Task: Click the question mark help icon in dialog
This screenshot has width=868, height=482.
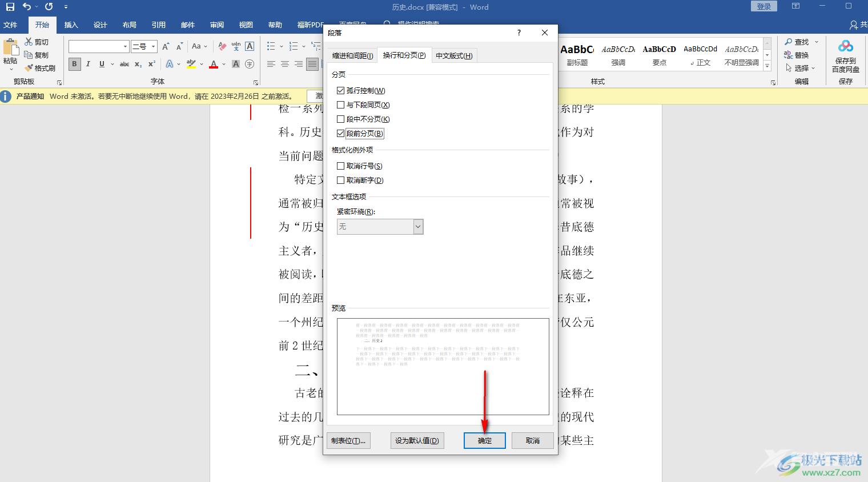Action: click(x=519, y=33)
